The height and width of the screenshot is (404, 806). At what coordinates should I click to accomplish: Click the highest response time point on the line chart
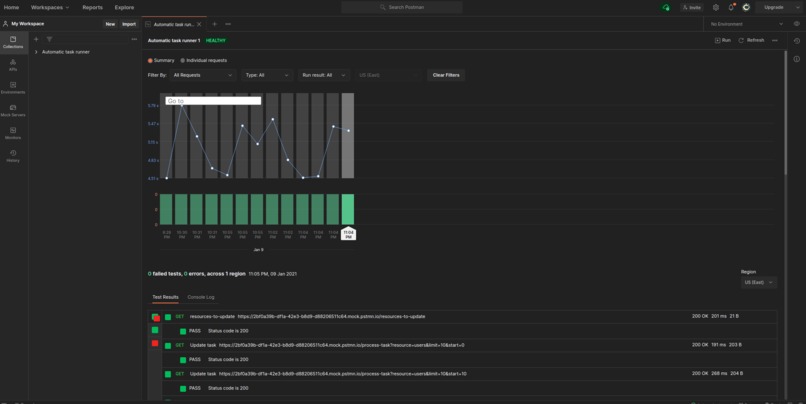click(181, 106)
